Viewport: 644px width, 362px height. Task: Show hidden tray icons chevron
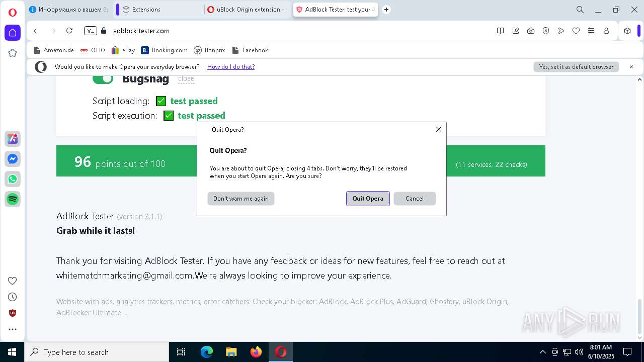point(542,352)
